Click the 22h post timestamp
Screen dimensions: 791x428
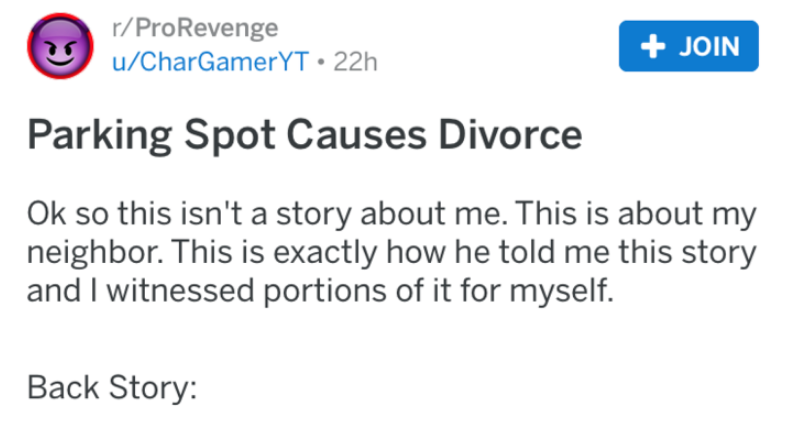[357, 62]
